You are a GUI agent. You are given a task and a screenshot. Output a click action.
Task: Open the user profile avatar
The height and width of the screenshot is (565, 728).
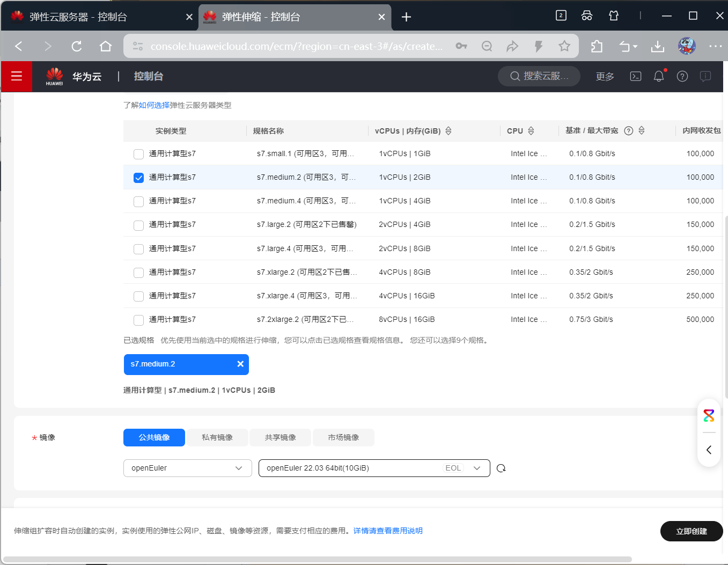click(x=687, y=46)
